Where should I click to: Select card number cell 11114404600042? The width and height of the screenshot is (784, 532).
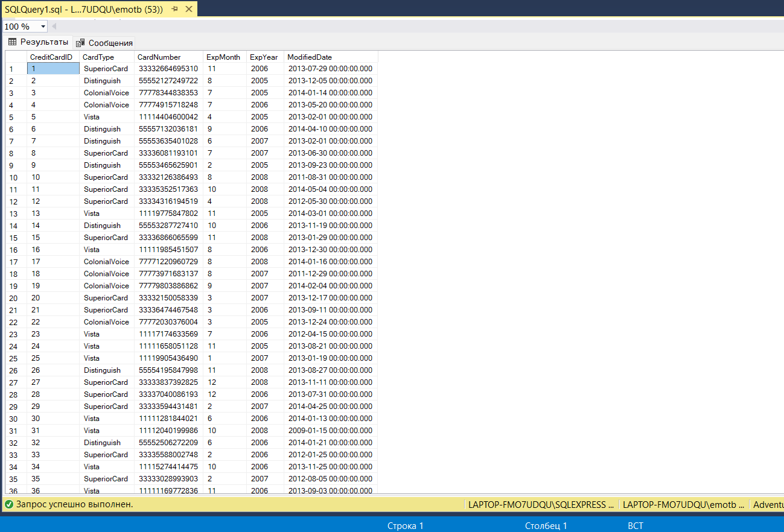coord(168,117)
